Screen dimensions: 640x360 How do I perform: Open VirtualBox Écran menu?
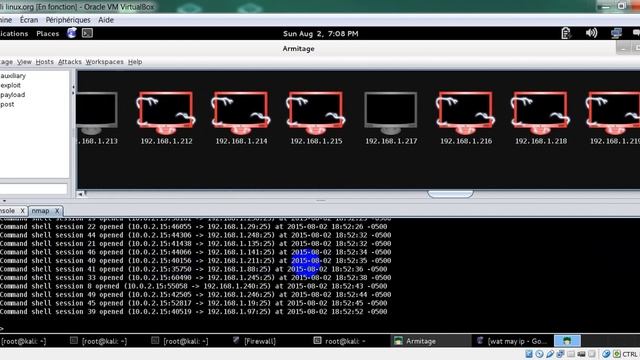click(29, 20)
